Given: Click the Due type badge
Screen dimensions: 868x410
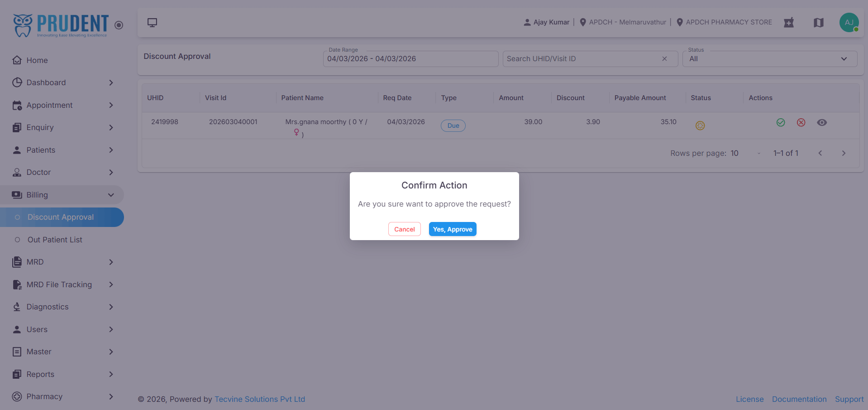Looking at the screenshot, I should 453,125.
